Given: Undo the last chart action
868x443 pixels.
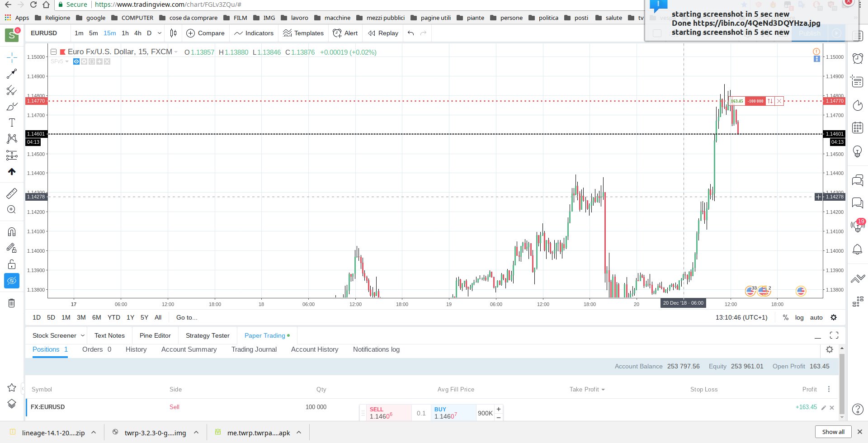Looking at the screenshot, I should tap(410, 33).
